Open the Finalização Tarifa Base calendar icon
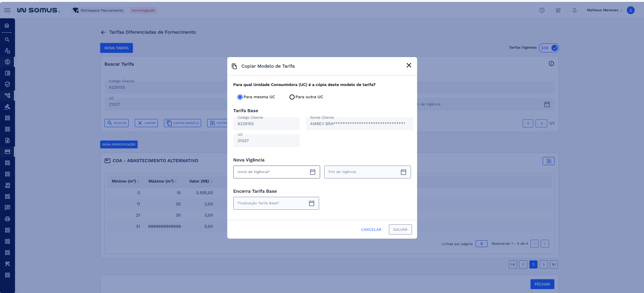 [x=311, y=203]
